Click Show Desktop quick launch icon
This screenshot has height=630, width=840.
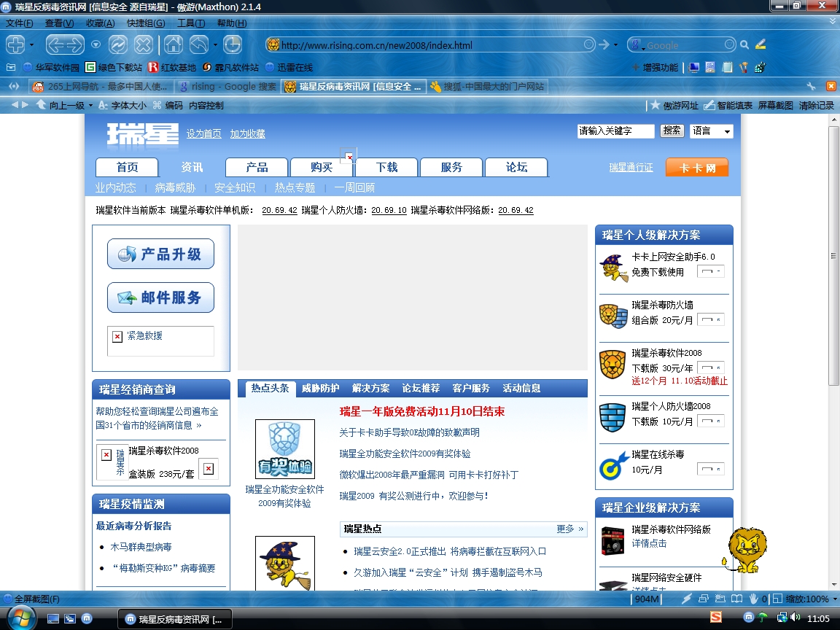[x=53, y=619]
